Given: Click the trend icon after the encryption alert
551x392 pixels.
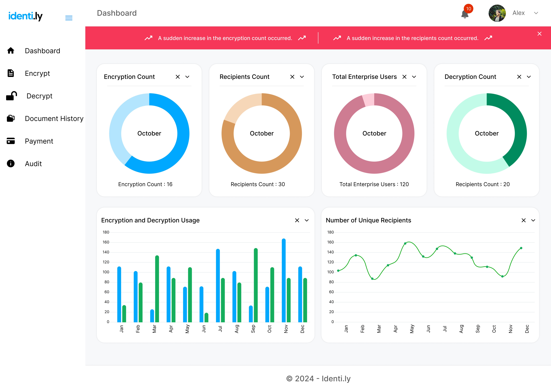Looking at the screenshot, I should pyautogui.click(x=302, y=38).
